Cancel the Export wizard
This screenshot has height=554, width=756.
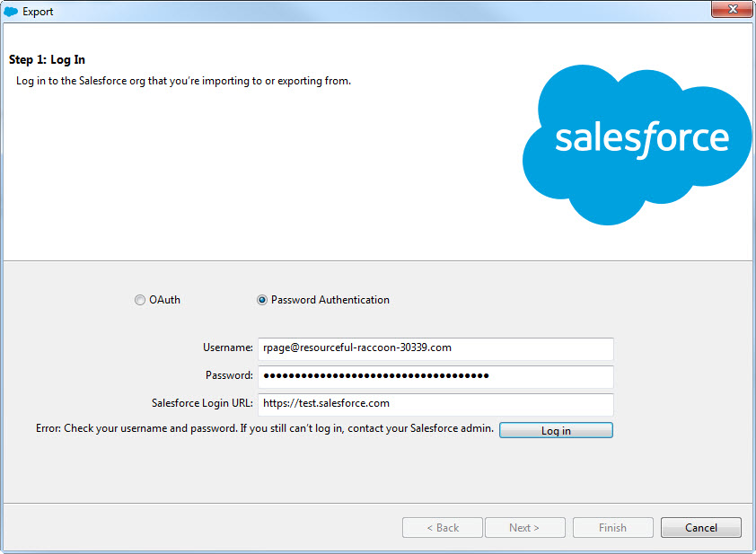point(700,527)
